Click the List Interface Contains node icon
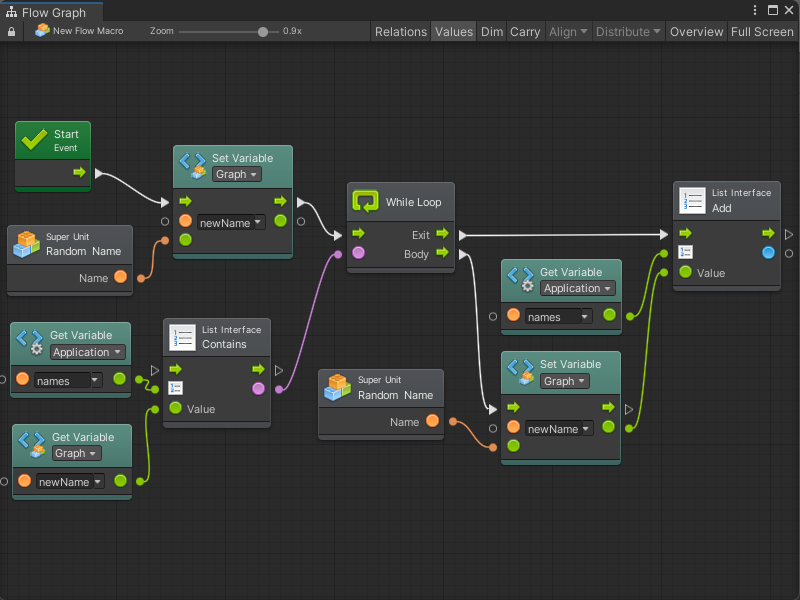This screenshot has width=800, height=600. 183,337
